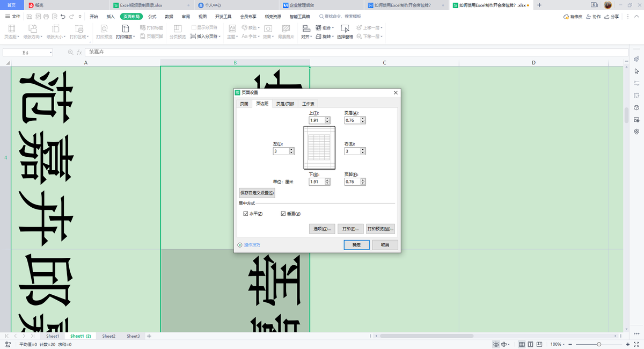The width and height of the screenshot is (644, 349).
Task: Increase the 左 left margin stepper
Action: pos(291,150)
